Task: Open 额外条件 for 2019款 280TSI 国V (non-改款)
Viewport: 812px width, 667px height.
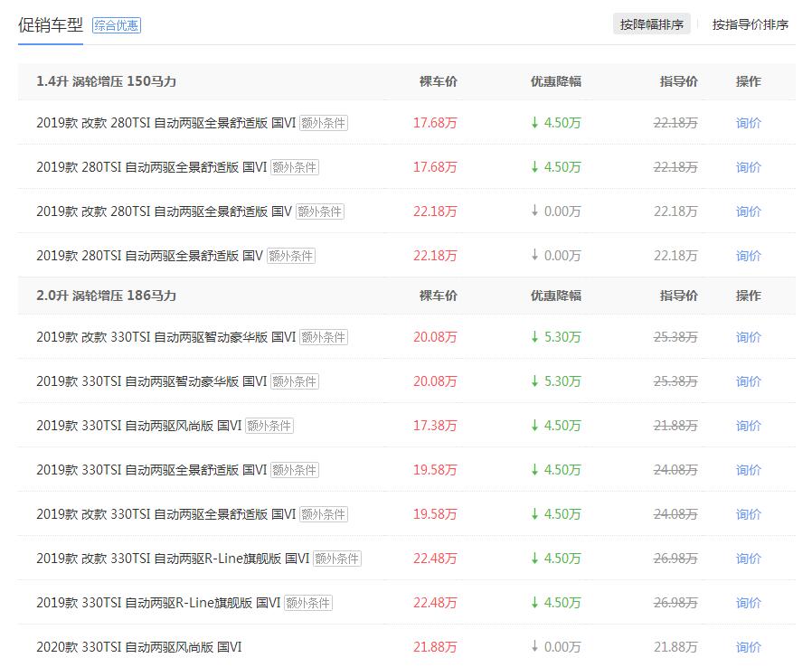Action: (290, 256)
